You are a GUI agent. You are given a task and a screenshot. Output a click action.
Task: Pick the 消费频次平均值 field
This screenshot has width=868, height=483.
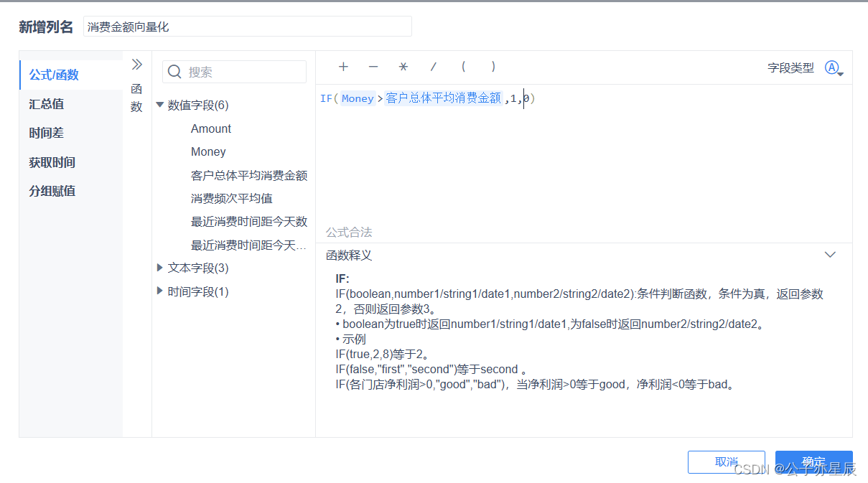(x=232, y=198)
